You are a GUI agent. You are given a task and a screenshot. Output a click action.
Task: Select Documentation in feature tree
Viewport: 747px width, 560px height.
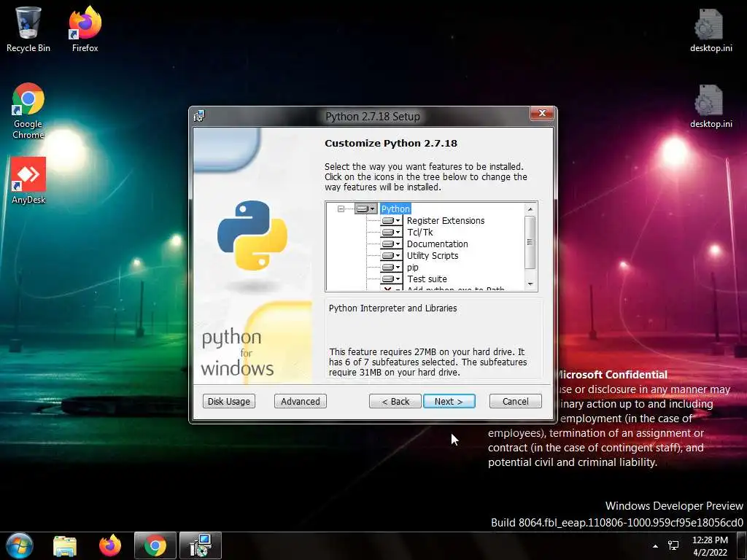[x=438, y=244]
